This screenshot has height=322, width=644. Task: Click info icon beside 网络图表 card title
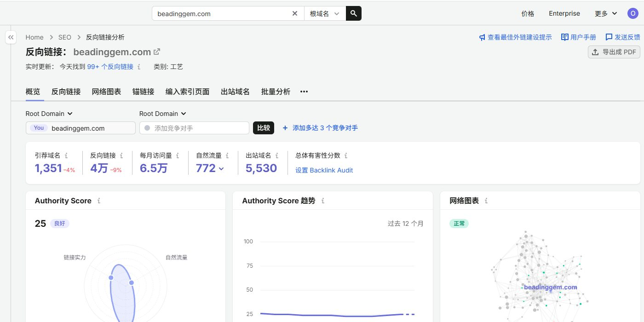486,201
